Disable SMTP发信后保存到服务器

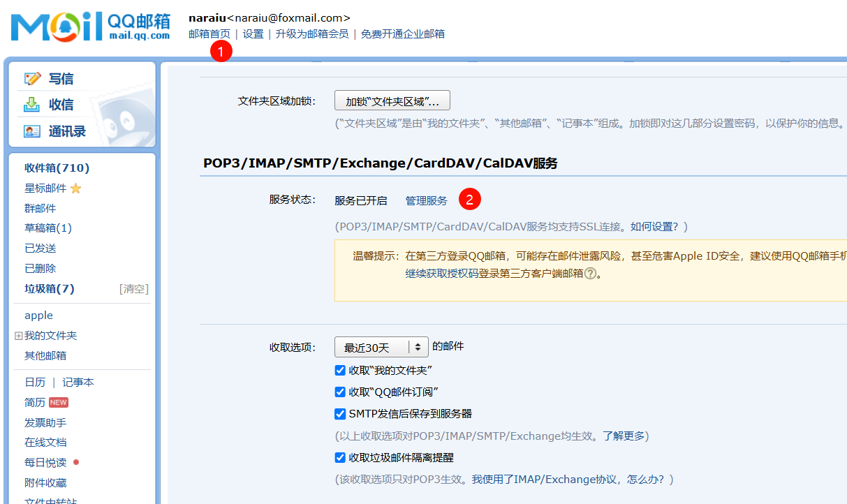[340, 413]
